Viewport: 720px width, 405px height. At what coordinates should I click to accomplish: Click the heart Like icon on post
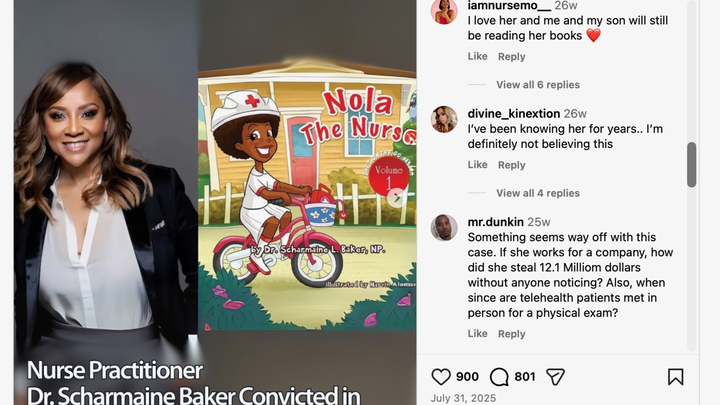(x=441, y=377)
